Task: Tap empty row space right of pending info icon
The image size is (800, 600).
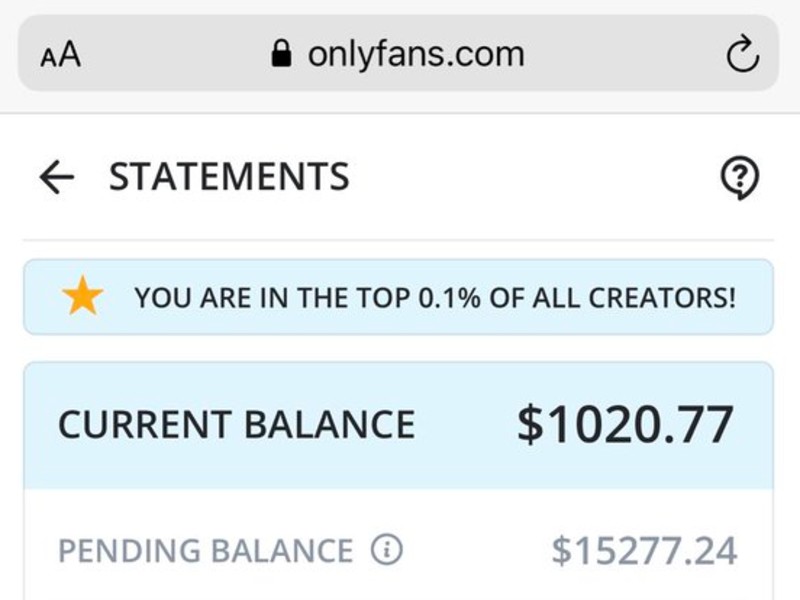Action: coord(477,550)
